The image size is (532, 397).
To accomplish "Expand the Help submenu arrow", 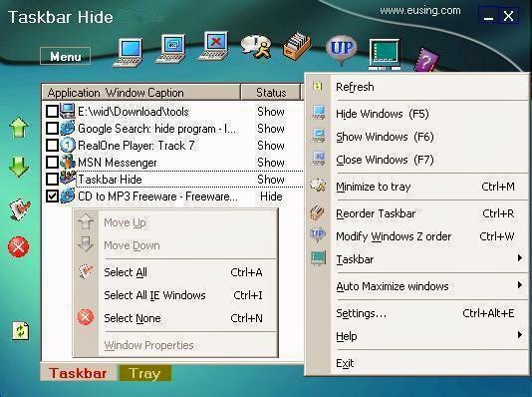I will click(x=519, y=335).
